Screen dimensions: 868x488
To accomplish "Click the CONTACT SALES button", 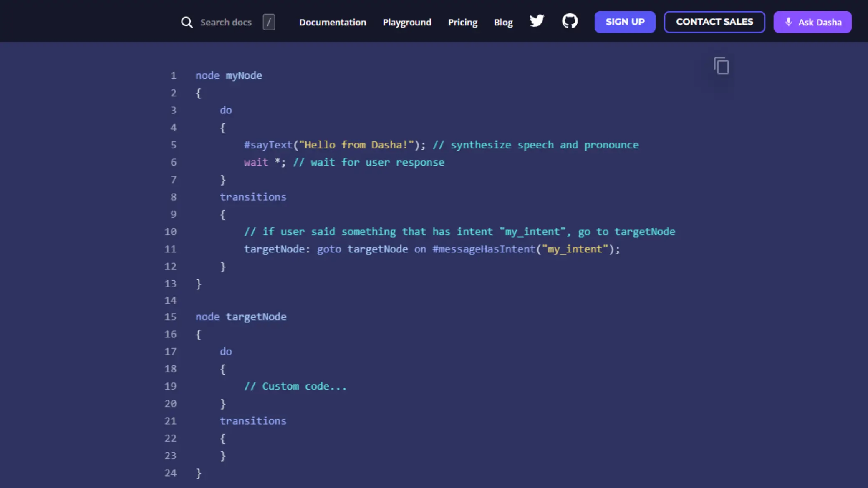I will (x=714, y=22).
